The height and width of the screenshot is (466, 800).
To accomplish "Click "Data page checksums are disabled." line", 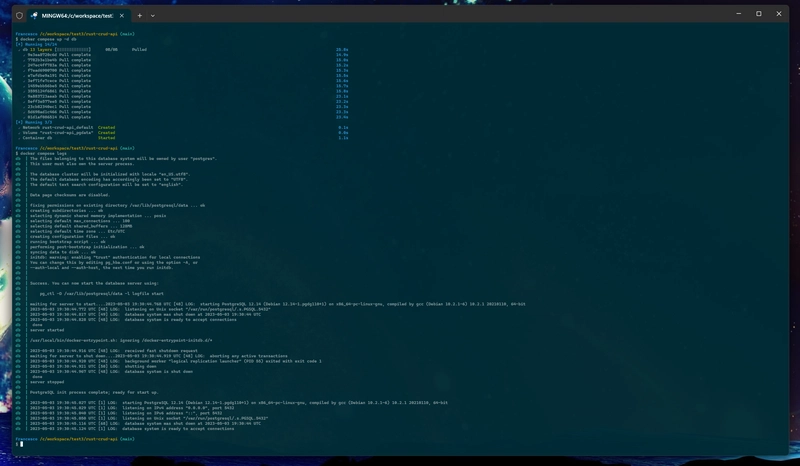I will tap(69, 195).
